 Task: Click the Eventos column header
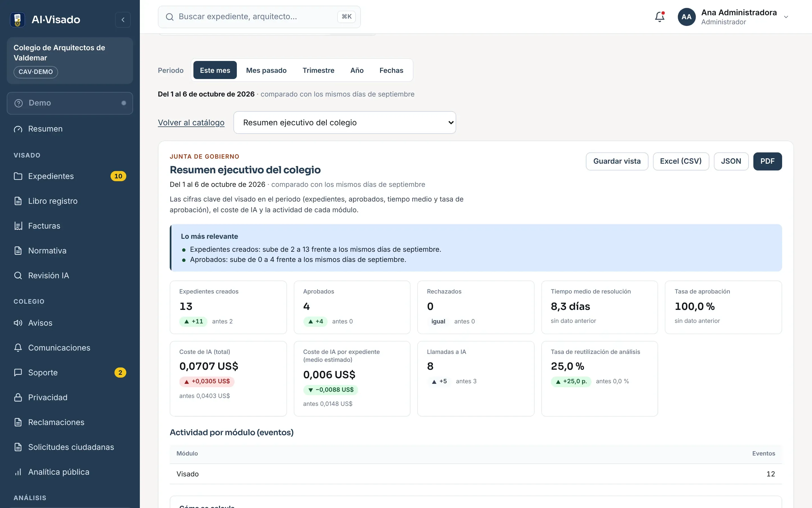point(763,454)
